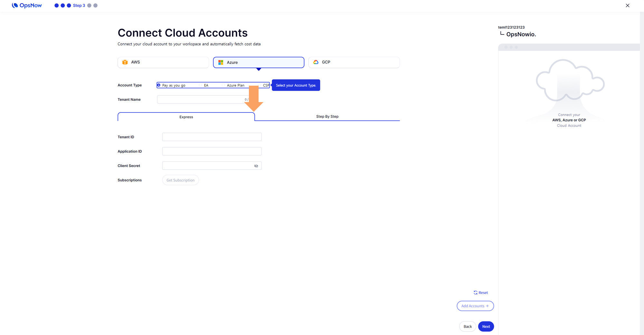
Task: Click the Reset refresh icon
Action: pyautogui.click(x=475, y=292)
